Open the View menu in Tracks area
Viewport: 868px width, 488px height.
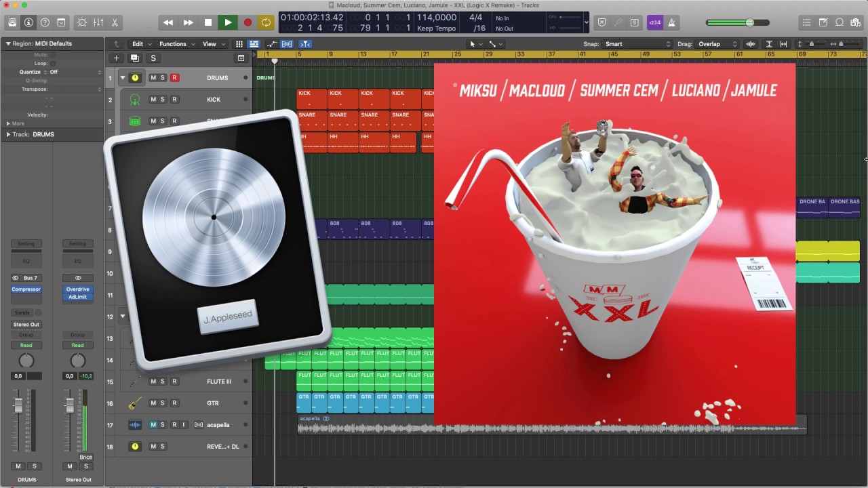tap(213, 44)
